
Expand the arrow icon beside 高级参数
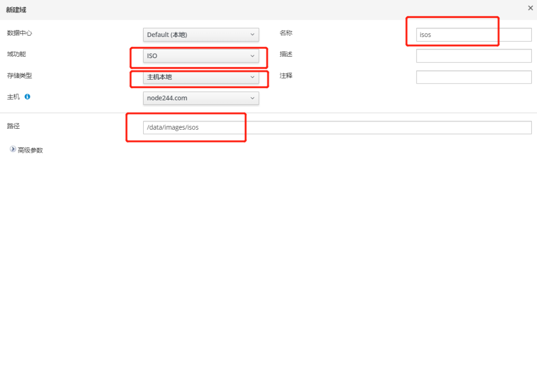tap(13, 149)
